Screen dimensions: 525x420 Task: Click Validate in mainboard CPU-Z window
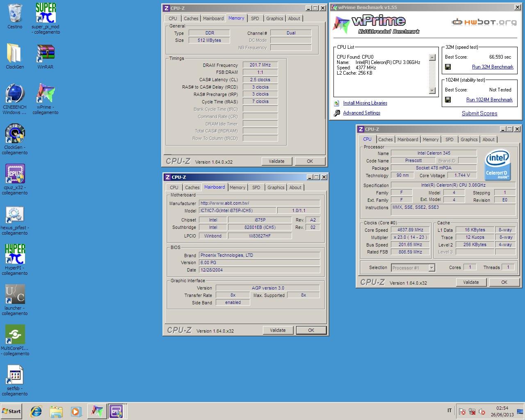point(278,331)
